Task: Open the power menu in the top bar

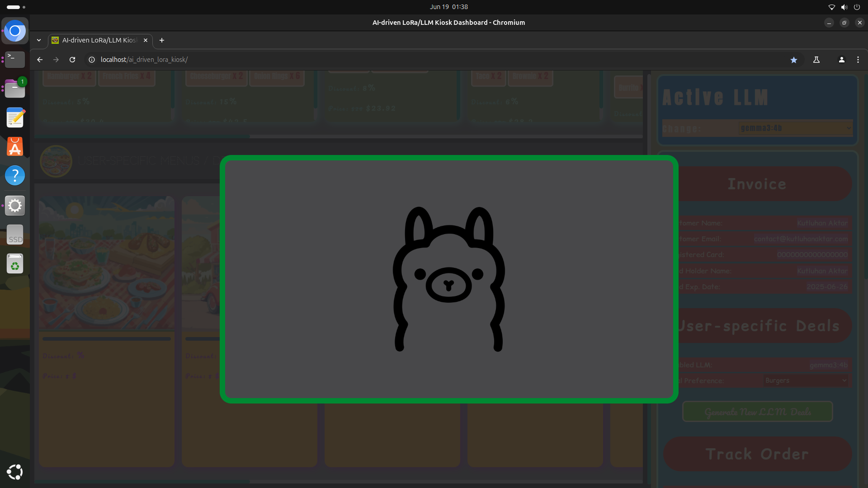Action: point(857,7)
